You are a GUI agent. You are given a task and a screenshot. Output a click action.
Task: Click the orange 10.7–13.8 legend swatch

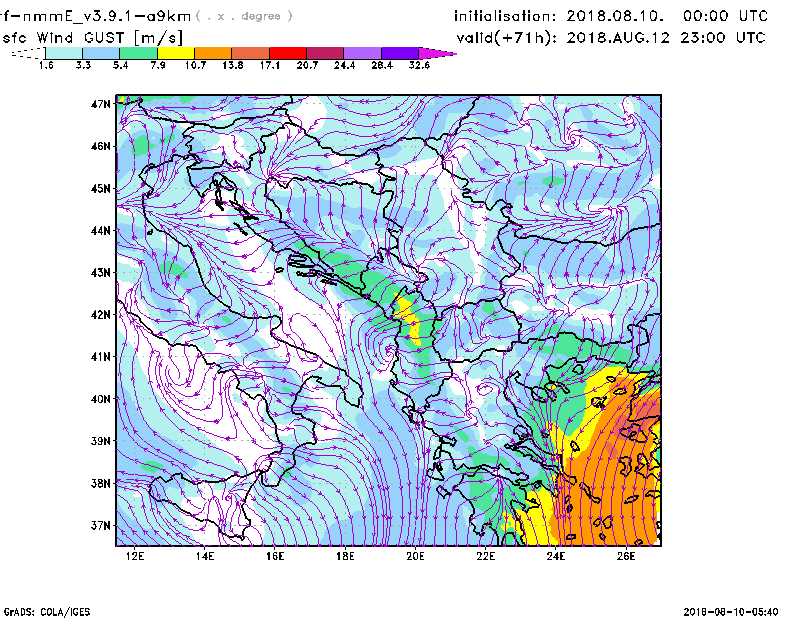tap(213, 53)
